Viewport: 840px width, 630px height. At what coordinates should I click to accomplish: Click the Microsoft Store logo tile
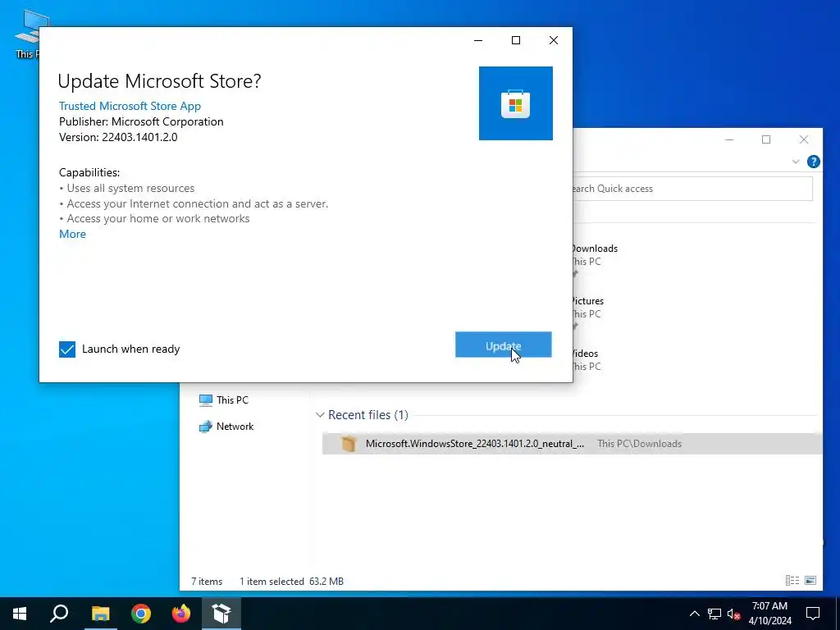point(515,103)
